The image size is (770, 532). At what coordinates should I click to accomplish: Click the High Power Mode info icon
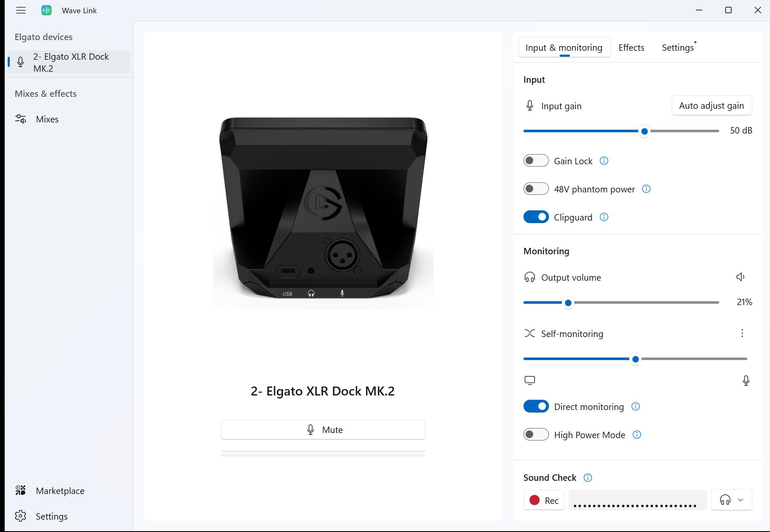(636, 435)
